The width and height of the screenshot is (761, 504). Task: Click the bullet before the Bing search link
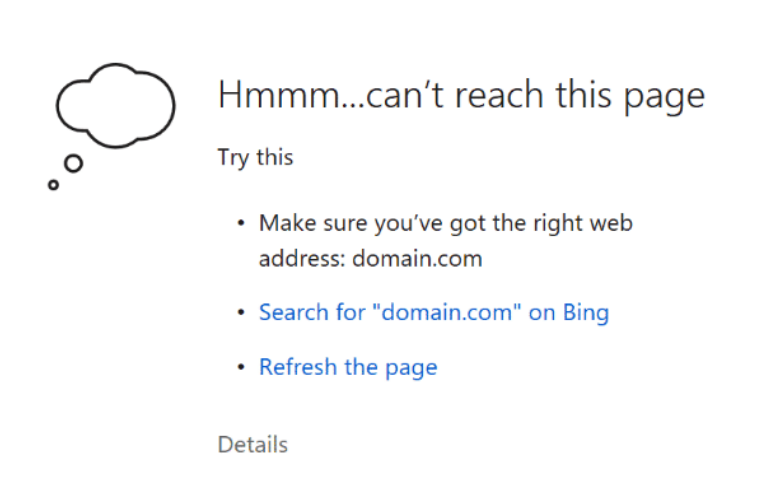[241, 312]
